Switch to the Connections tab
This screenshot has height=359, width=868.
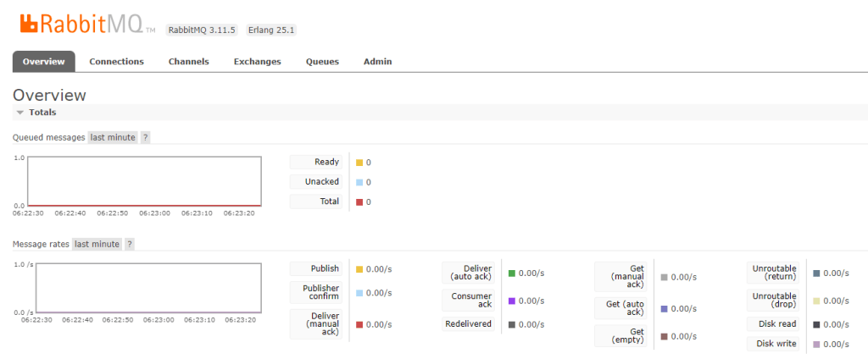click(116, 62)
